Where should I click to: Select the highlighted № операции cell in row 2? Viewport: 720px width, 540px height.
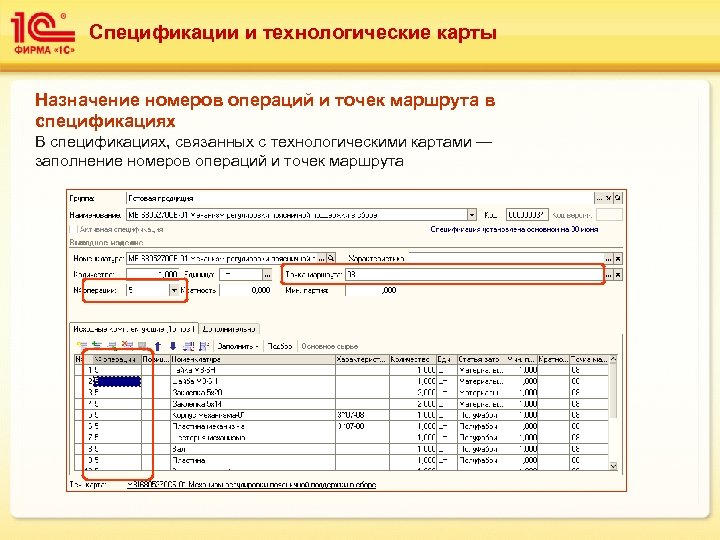pyautogui.click(x=117, y=381)
